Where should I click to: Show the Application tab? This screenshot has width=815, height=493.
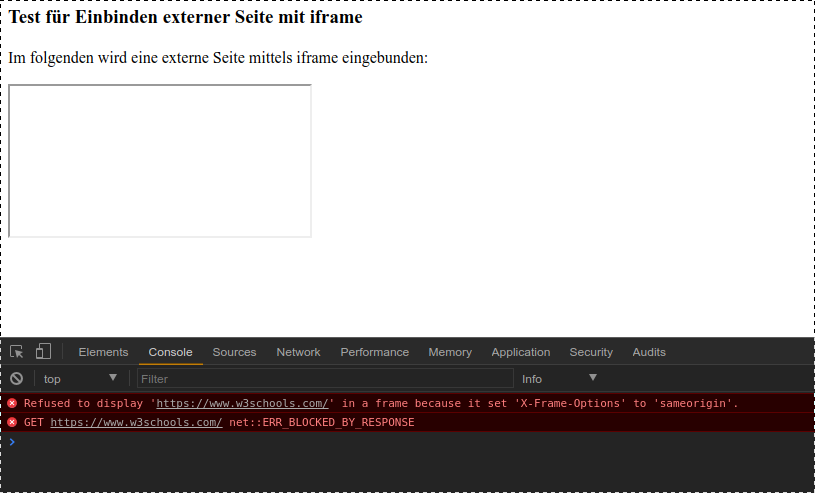520,352
